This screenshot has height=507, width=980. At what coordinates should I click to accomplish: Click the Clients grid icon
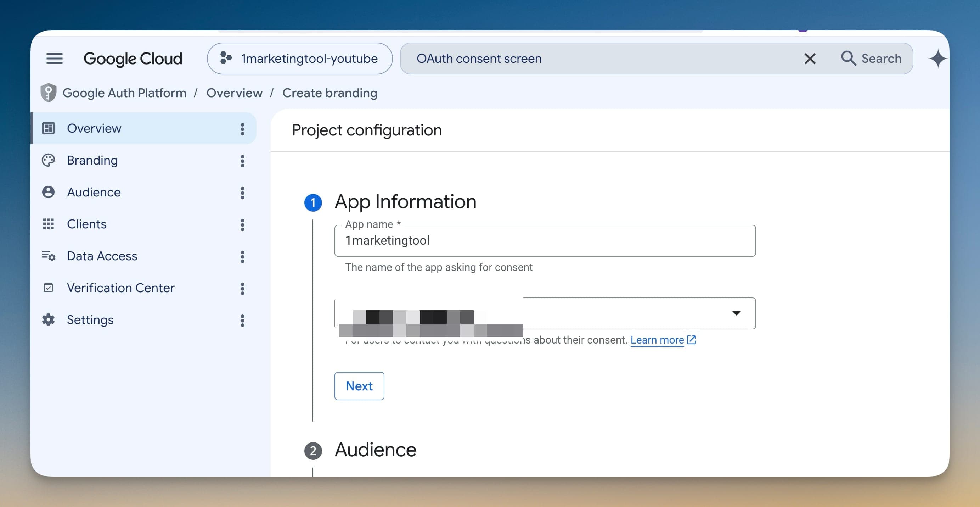pyautogui.click(x=48, y=224)
